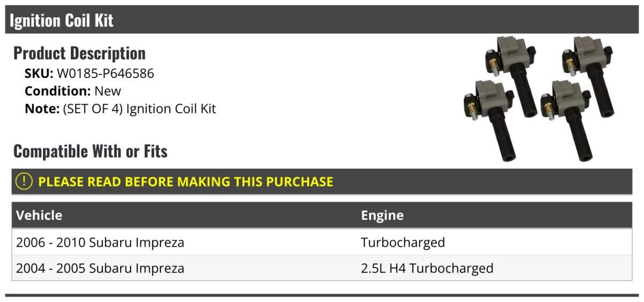Image resolution: width=644 pixels, height=302 pixels.
Task: Click the Condition: New text
Action: coord(73,91)
